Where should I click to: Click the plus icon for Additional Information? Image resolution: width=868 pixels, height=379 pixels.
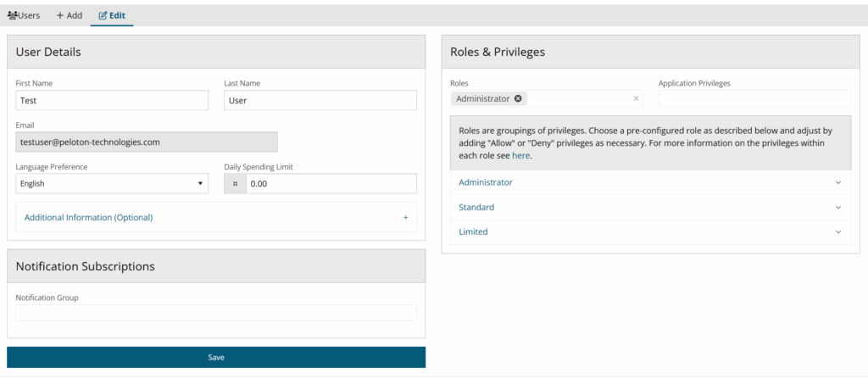click(405, 218)
